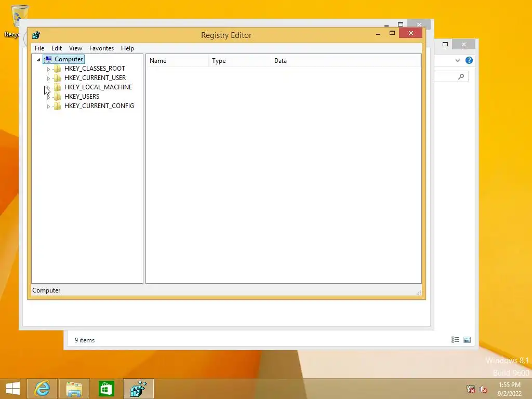This screenshot has width=532, height=399.
Task: Switch Explorer to large icons view
Action: 467,340
